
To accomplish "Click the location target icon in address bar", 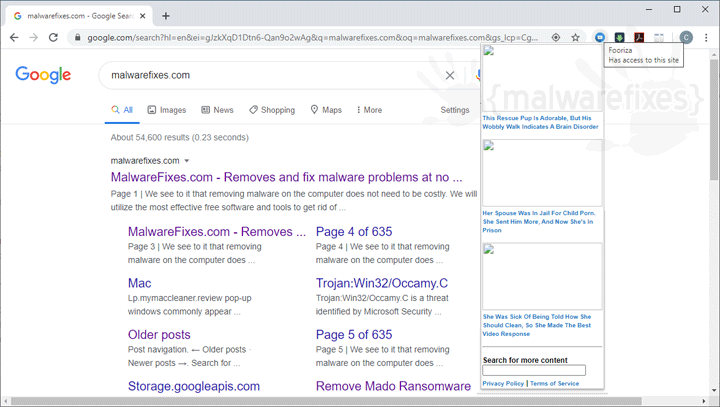I will tap(556, 38).
